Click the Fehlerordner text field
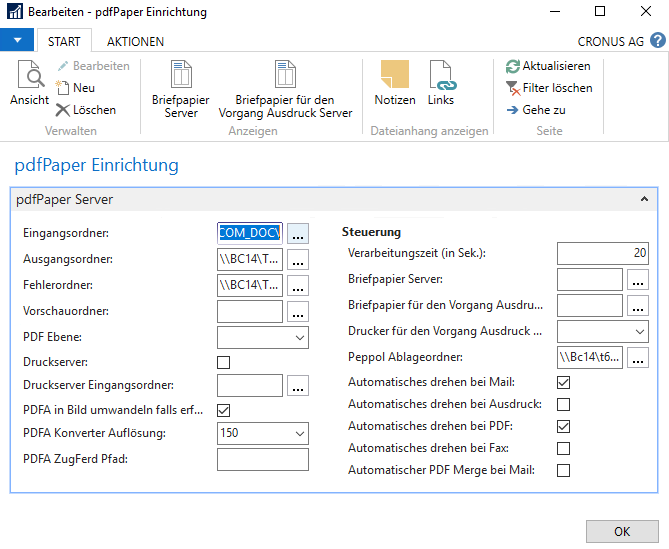Screen dimensions: 669x549 [x=250, y=285]
